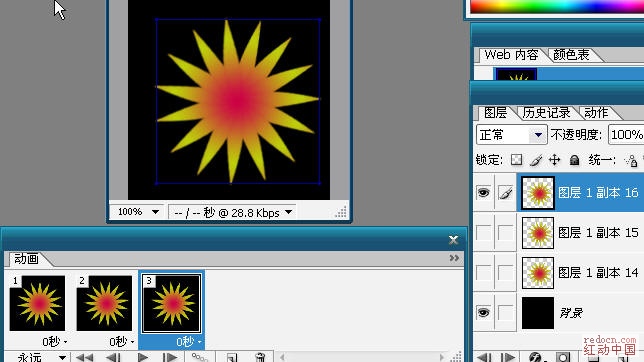The height and width of the screenshot is (362, 644).
Task: Click lock transparent pixels icon
Action: pyautogui.click(x=516, y=160)
